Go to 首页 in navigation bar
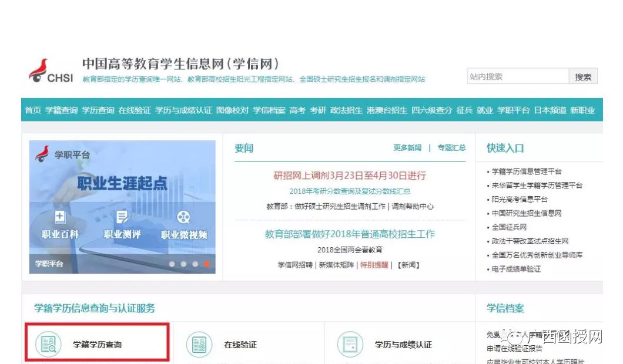This screenshot has width=623, height=364. click(33, 110)
